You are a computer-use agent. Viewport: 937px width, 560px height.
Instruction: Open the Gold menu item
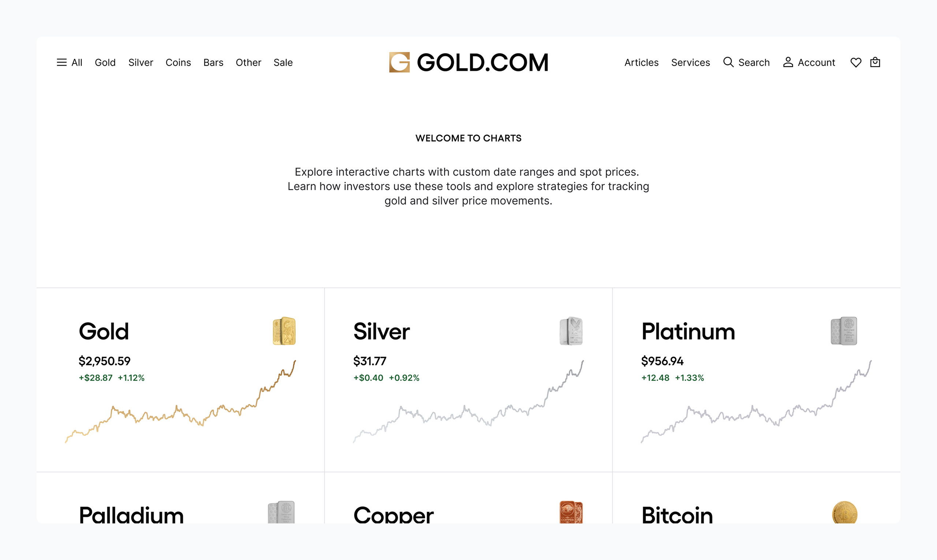click(105, 62)
